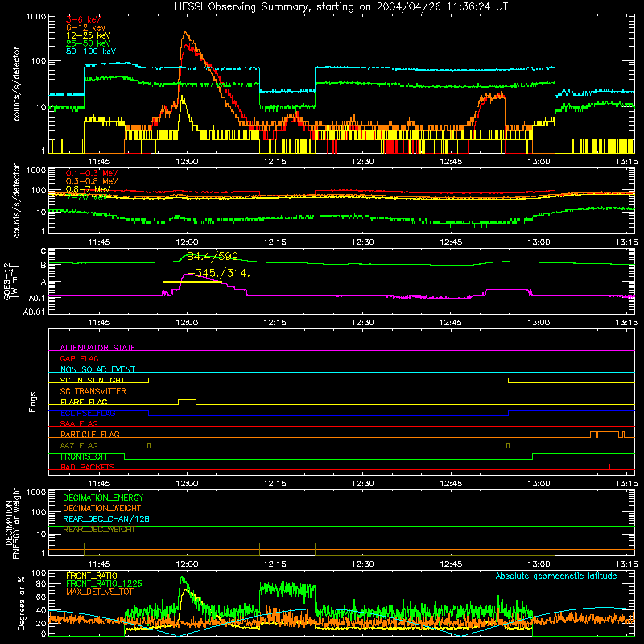Click the A0.01 tick label on GOES axis
Image resolution: width=644 pixels, height=644 pixels.
(x=34, y=312)
